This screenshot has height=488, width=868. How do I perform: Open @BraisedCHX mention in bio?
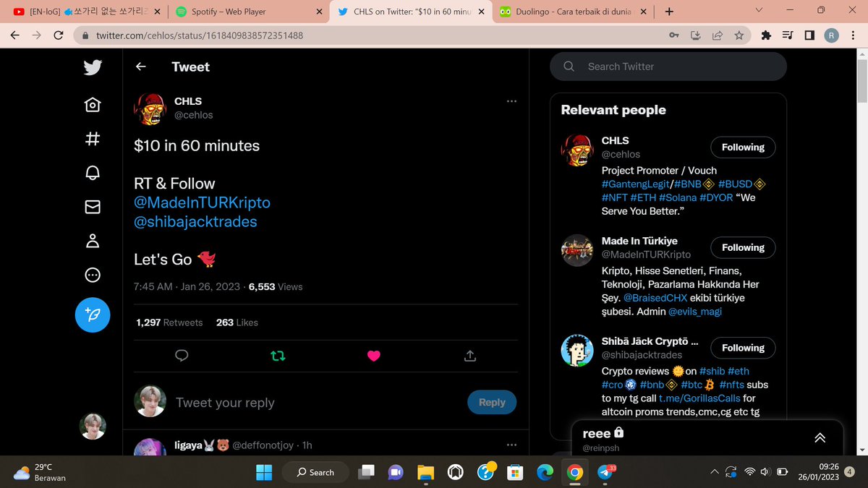tap(657, 298)
